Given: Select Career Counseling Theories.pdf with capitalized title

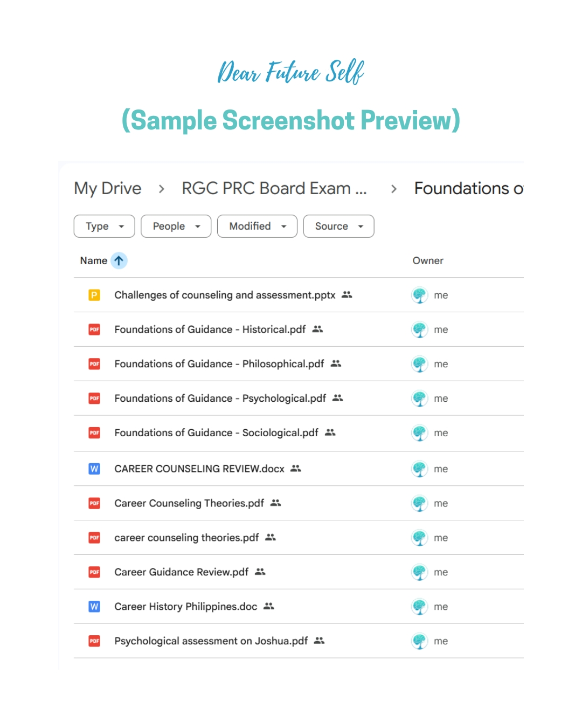Looking at the screenshot, I should [299, 503].
